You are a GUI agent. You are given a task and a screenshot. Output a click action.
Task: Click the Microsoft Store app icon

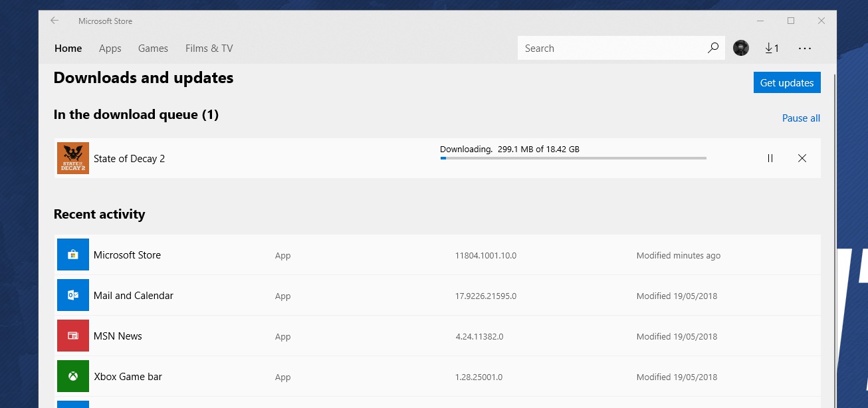pyautogui.click(x=73, y=255)
